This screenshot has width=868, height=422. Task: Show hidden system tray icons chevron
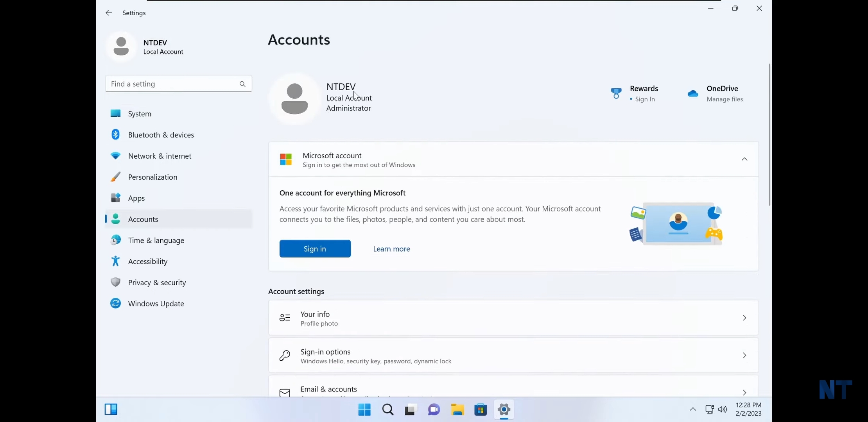point(692,409)
